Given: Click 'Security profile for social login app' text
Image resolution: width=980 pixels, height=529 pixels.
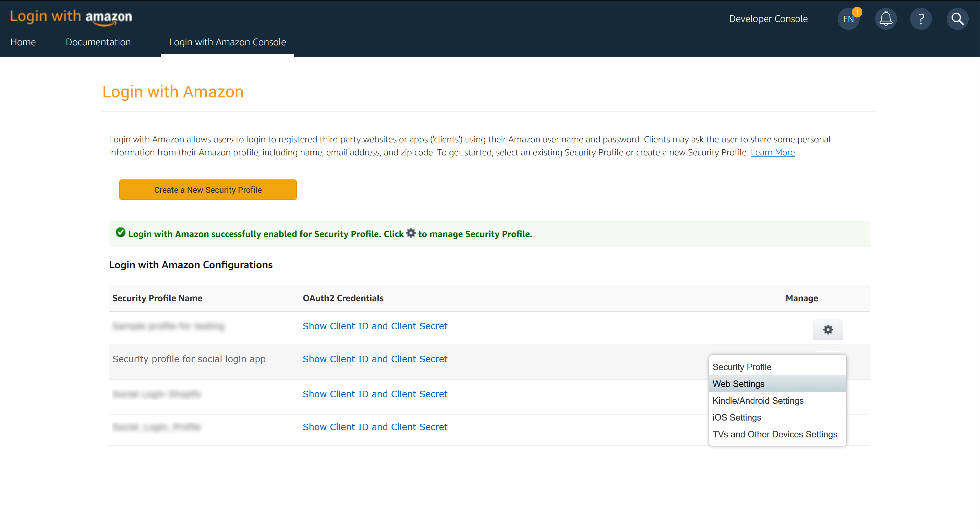Looking at the screenshot, I should 189,359.
